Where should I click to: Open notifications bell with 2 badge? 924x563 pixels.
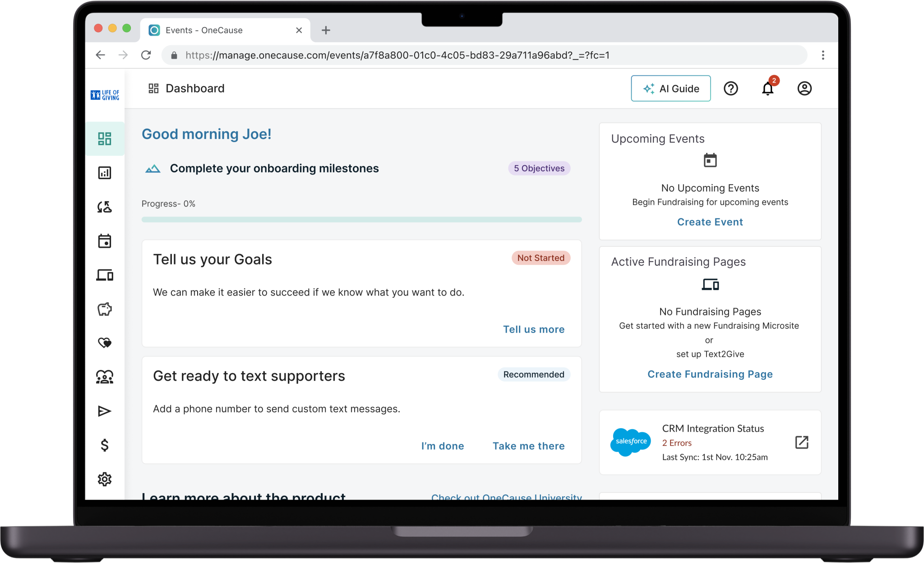tap(768, 88)
